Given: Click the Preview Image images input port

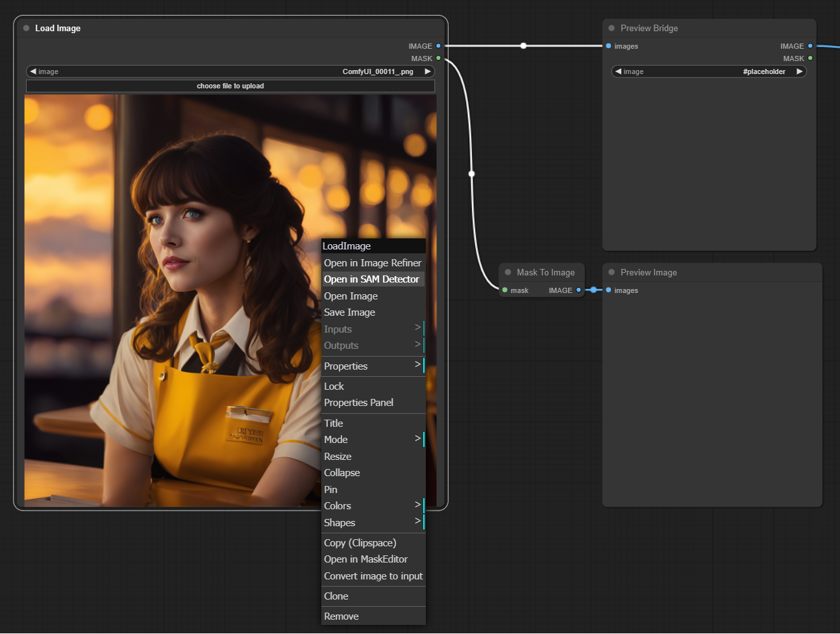Looking at the screenshot, I should 608,290.
